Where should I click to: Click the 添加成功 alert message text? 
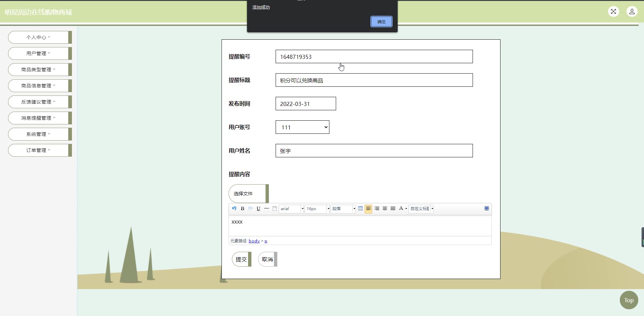(261, 7)
